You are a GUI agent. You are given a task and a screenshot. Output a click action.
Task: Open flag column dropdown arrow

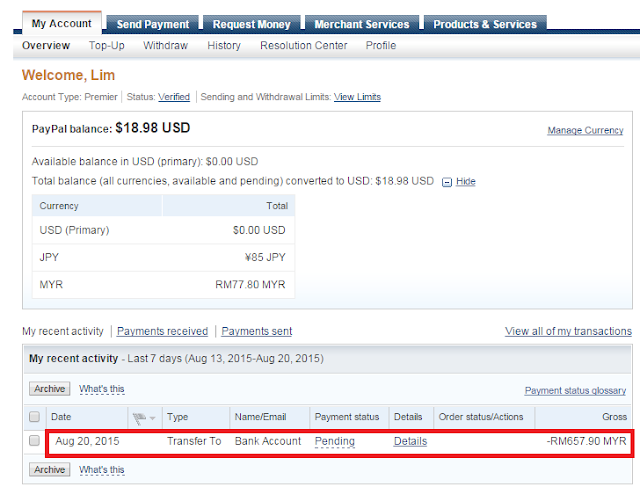153,418
